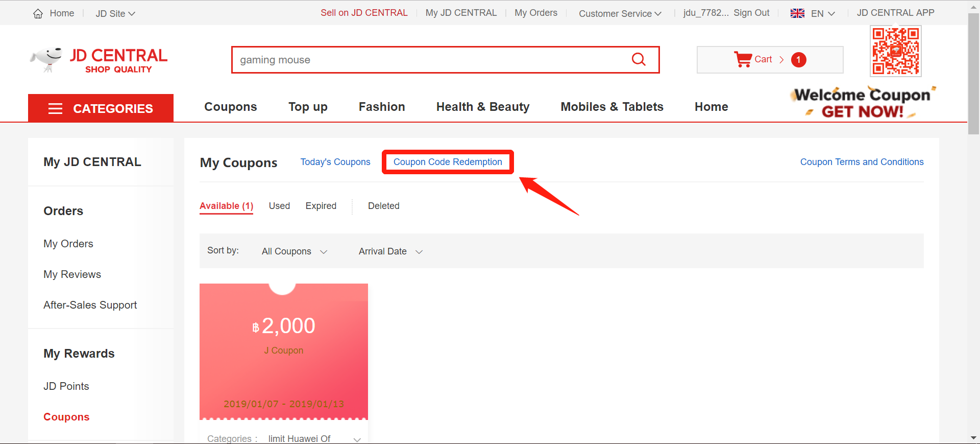The height and width of the screenshot is (444, 980).
Task: Click the My Orders top bar link
Action: (x=536, y=13)
